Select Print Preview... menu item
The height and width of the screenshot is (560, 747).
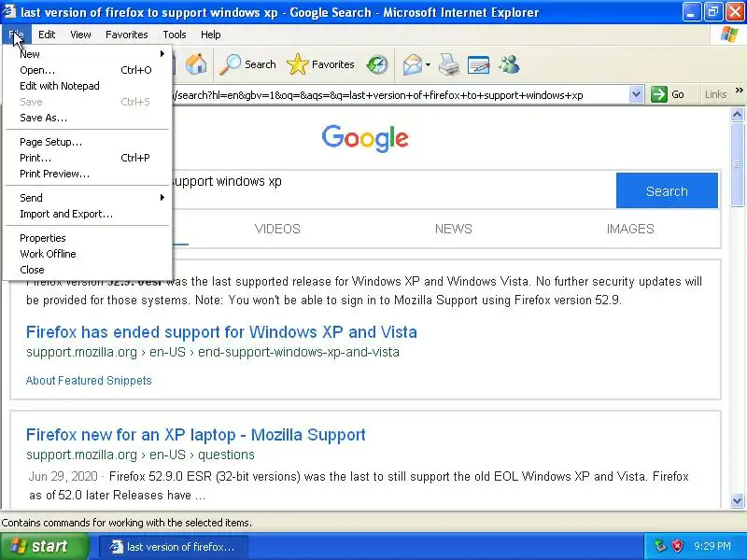(88, 174)
